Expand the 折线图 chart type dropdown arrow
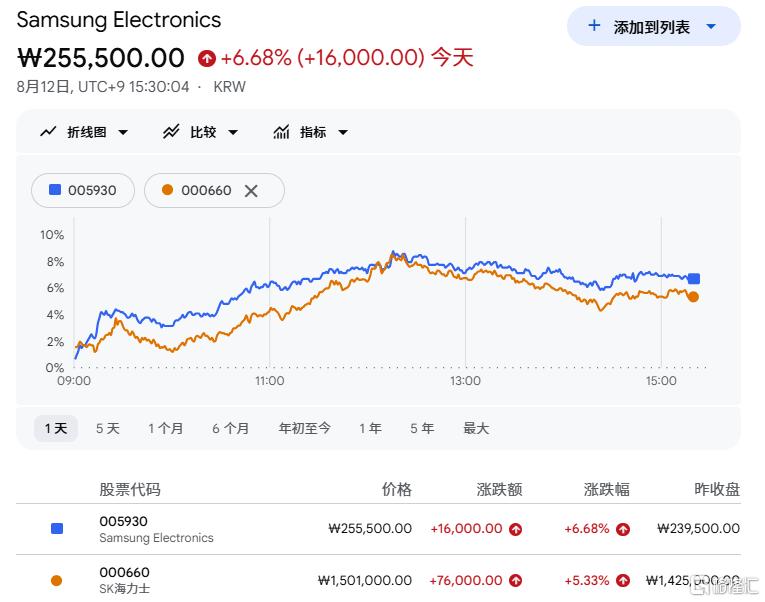 123,132
